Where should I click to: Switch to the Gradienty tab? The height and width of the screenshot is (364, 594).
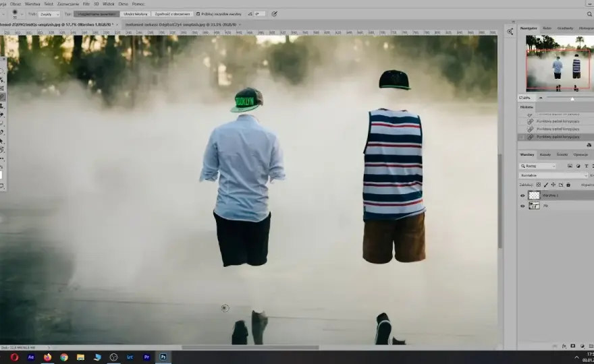(565, 28)
